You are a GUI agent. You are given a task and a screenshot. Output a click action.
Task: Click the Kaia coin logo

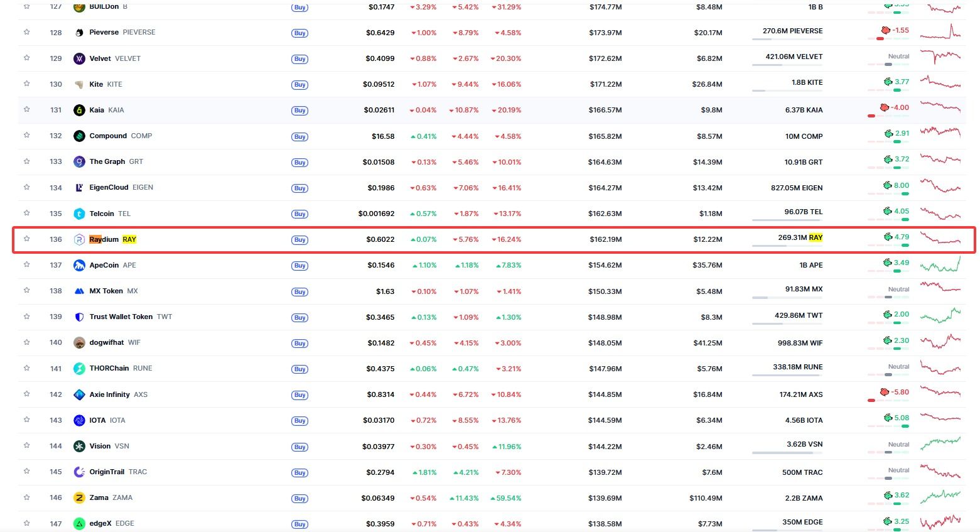tap(79, 110)
